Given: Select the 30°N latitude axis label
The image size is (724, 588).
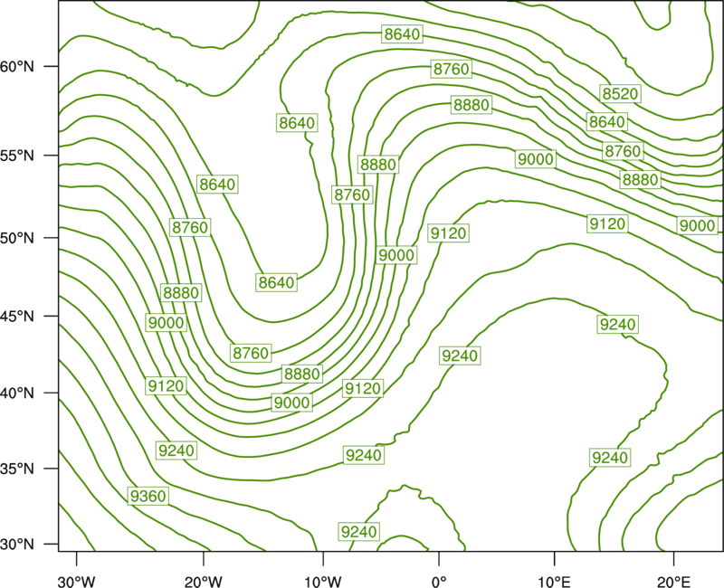Looking at the screenshot, I should (x=17, y=545).
